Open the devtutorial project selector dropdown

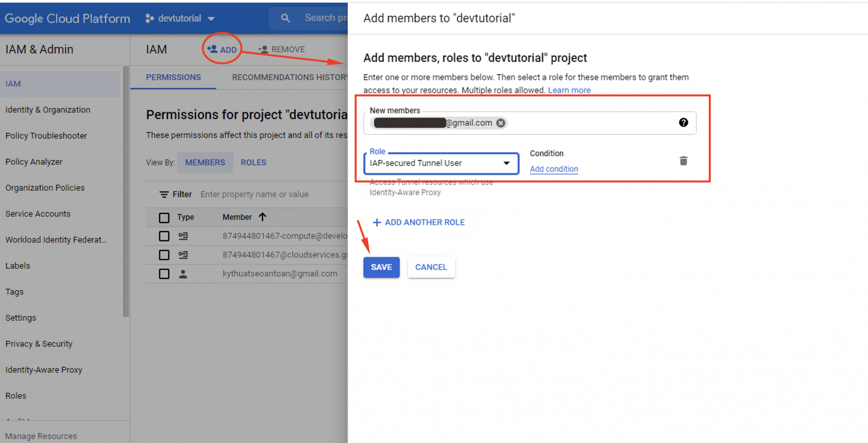click(180, 18)
